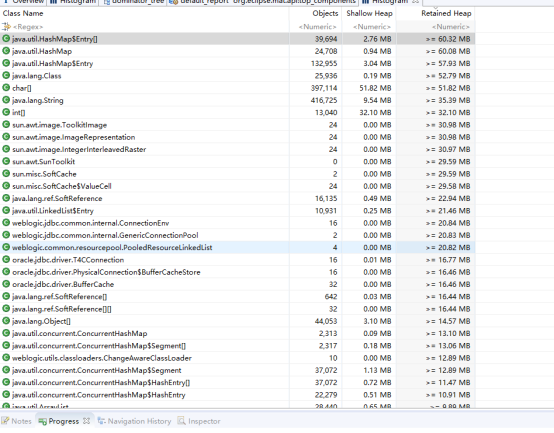Sort by the Class Name column header

click(x=145, y=13)
